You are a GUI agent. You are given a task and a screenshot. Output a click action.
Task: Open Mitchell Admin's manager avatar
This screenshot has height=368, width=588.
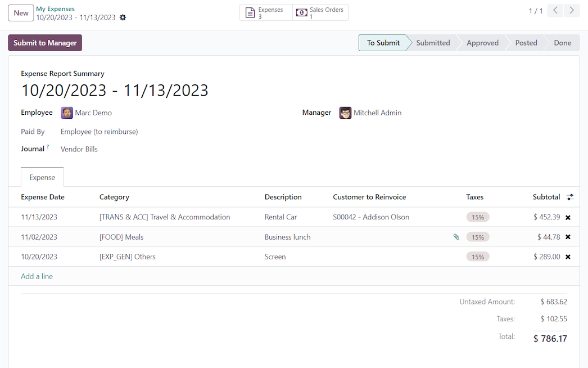[345, 113]
